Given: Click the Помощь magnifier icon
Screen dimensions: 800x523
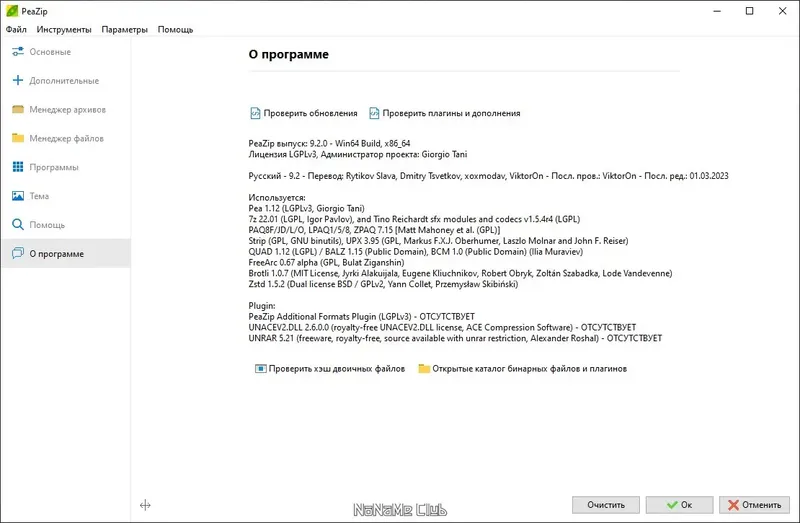Looking at the screenshot, I should (17, 225).
